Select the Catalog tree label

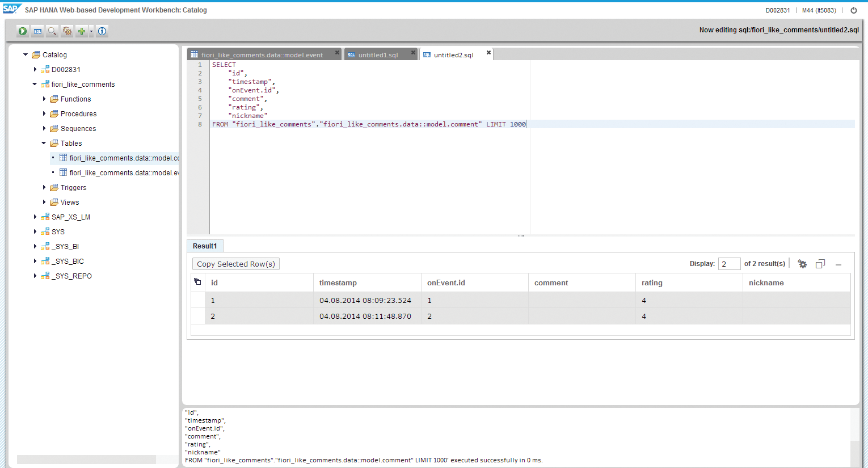[x=54, y=55]
